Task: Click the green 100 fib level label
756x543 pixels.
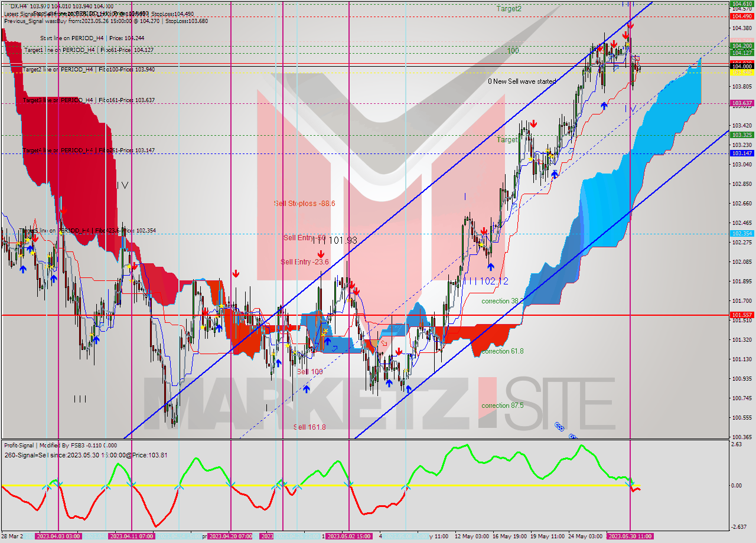Action: click(513, 51)
